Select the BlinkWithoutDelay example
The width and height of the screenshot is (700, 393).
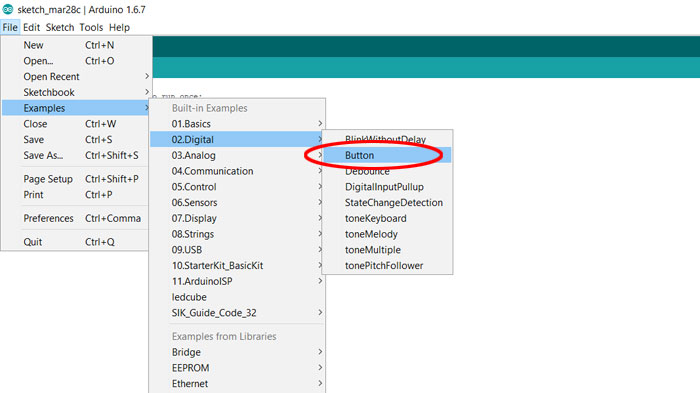point(387,139)
